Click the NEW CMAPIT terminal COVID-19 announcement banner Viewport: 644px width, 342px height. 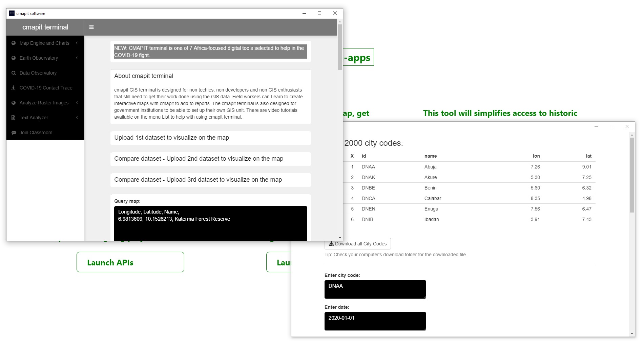coord(211,52)
